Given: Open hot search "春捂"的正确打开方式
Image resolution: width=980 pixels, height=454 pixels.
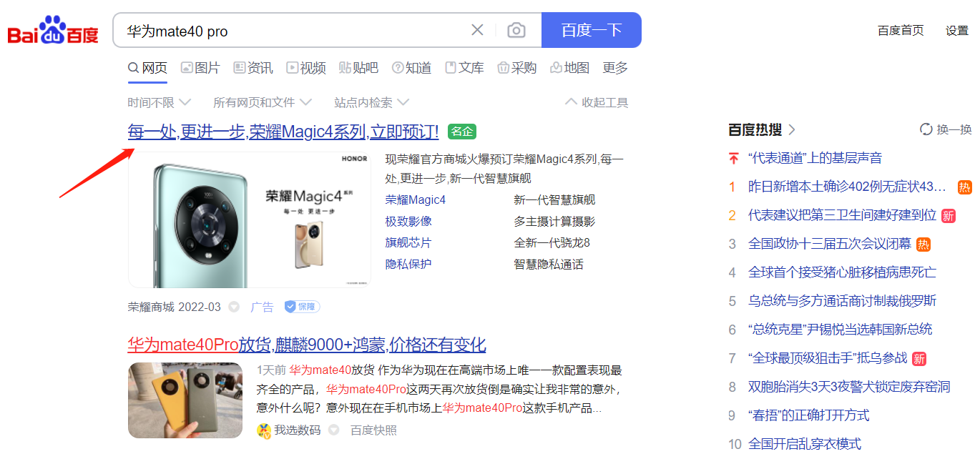Looking at the screenshot, I should tap(809, 415).
